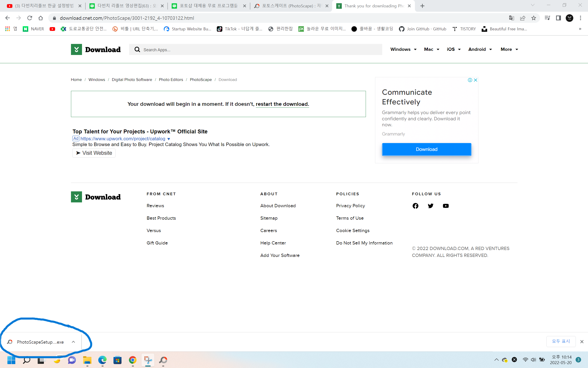The image size is (588, 368).
Task: Open a new browser tab
Action: (422, 6)
